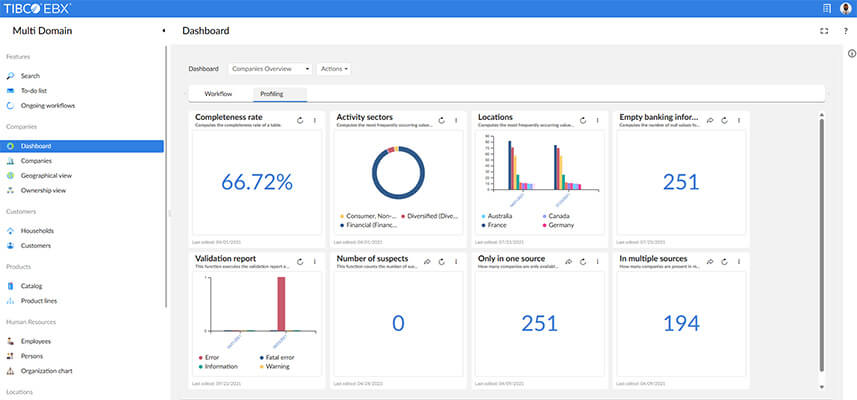Click the 66.72% completeness rate value
The height and width of the screenshot is (400, 857).
click(x=257, y=182)
